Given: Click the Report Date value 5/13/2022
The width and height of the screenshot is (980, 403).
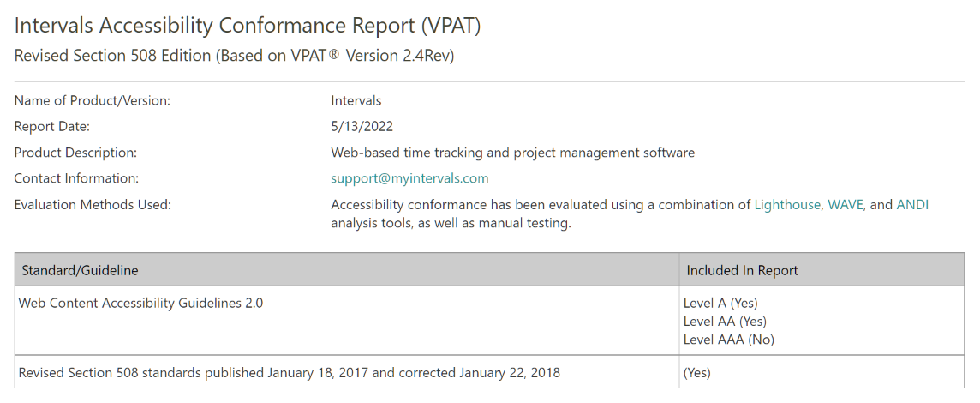Looking at the screenshot, I should [362, 126].
